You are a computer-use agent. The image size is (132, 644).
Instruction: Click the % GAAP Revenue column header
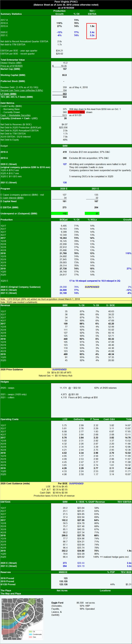[x=95, y=502]
